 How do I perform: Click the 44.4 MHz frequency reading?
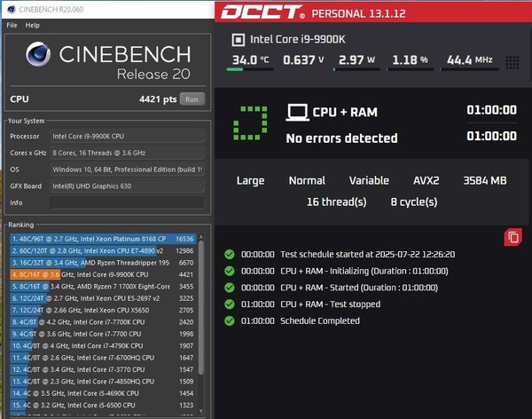(470, 60)
